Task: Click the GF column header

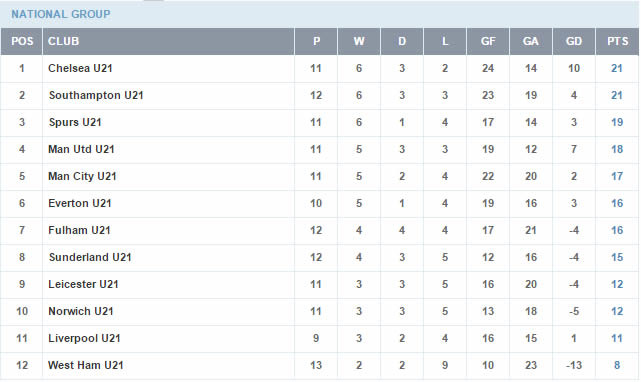Action: click(488, 41)
